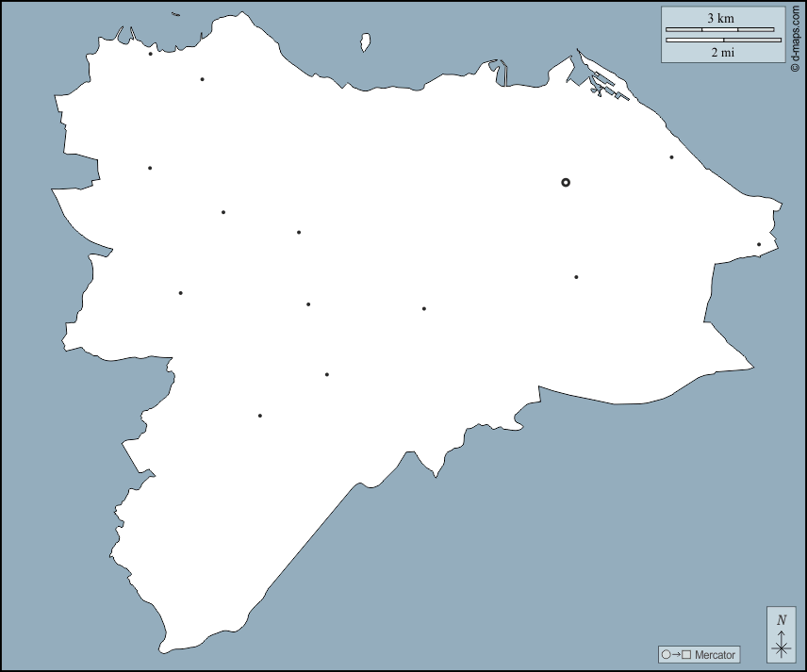Click the d-maps.com copyright text
Viewport: 807px width, 672px height.
[x=797, y=38]
